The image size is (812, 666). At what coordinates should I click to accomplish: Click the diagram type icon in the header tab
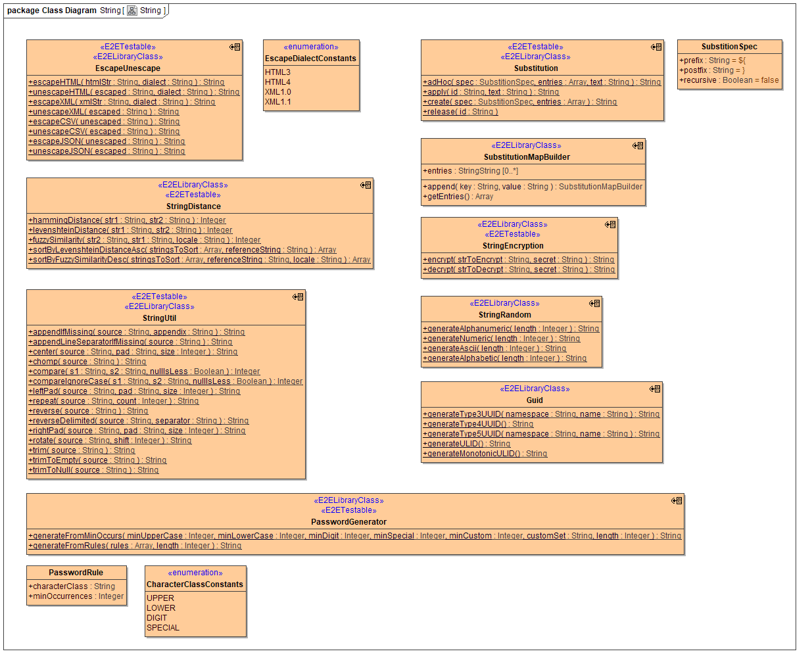pyautogui.click(x=132, y=11)
